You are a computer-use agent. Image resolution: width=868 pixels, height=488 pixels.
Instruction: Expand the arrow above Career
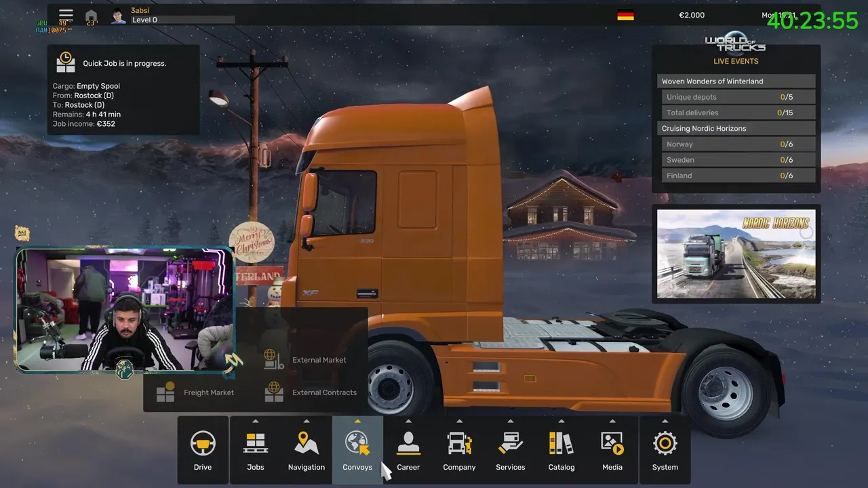[x=408, y=421]
